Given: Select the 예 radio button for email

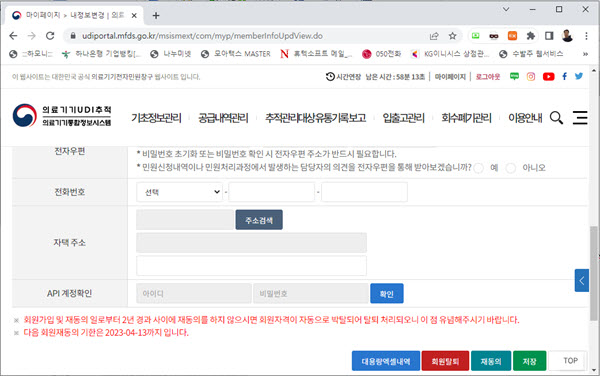Looking at the screenshot, I should (478, 168).
